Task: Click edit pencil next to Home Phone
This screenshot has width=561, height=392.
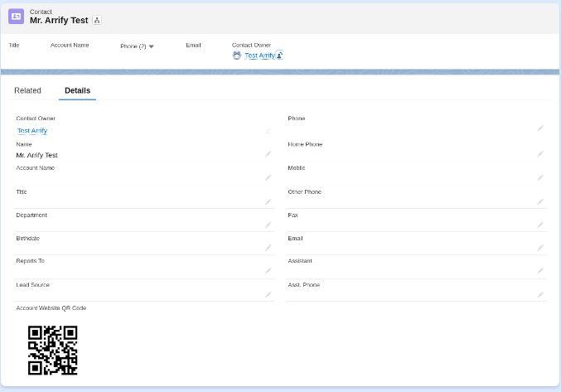Action: [x=540, y=154]
